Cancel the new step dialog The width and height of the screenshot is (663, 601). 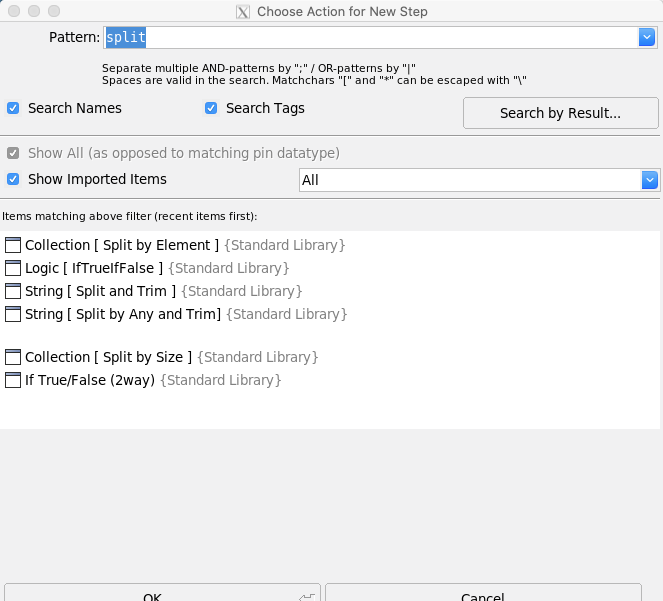[x=483, y=594]
